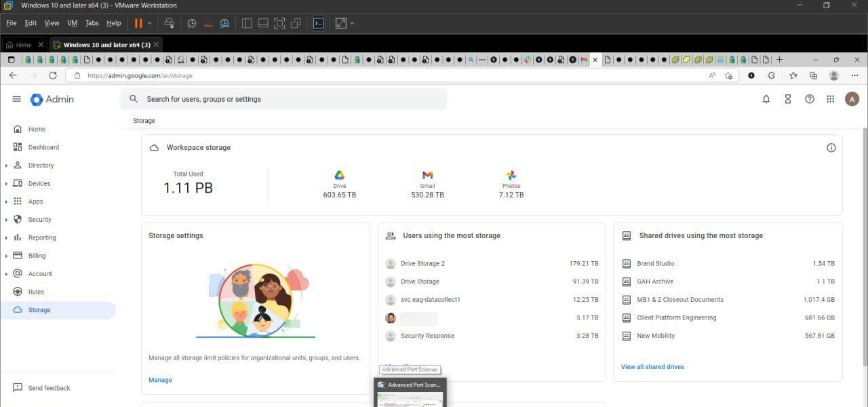The image size is (868, 407).
Task: Open the Admin help question mark
Action: 810,99
